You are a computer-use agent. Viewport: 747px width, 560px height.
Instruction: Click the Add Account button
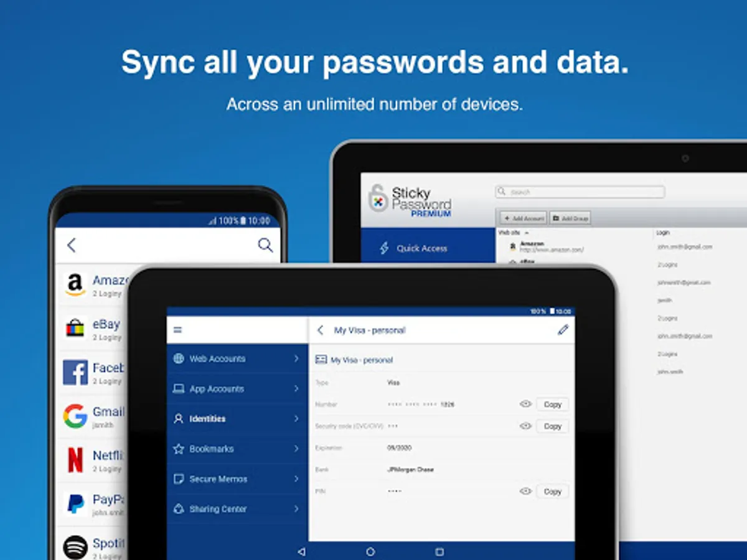tap(524, 218)
